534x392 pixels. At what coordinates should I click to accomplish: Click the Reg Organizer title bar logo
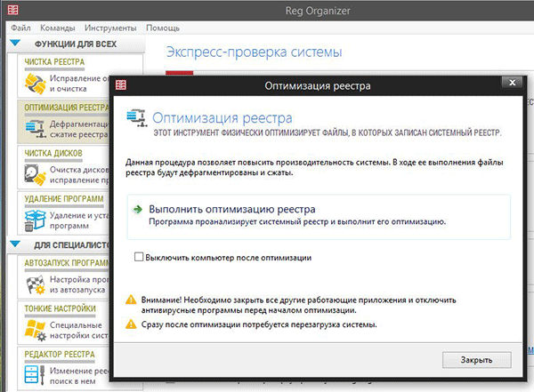(x=13, y=10)
